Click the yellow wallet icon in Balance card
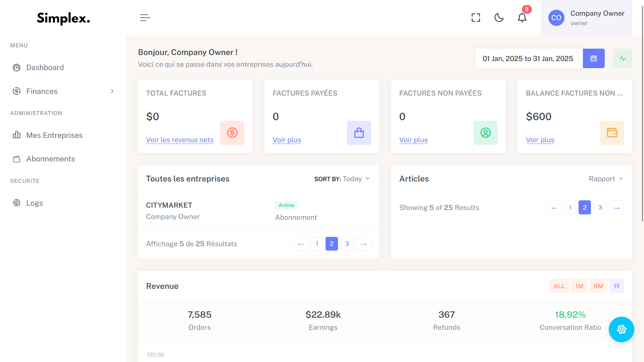The image size is (644, 362). 612,133
